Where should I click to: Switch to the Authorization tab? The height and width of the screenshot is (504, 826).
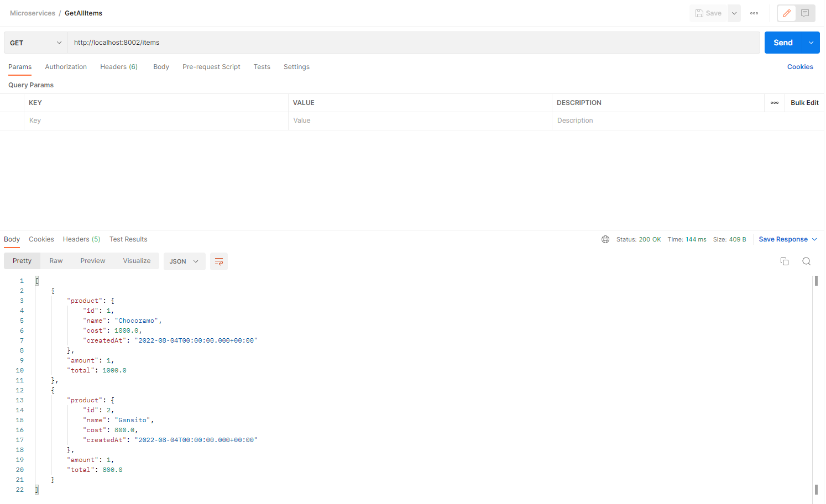point(66,66)
